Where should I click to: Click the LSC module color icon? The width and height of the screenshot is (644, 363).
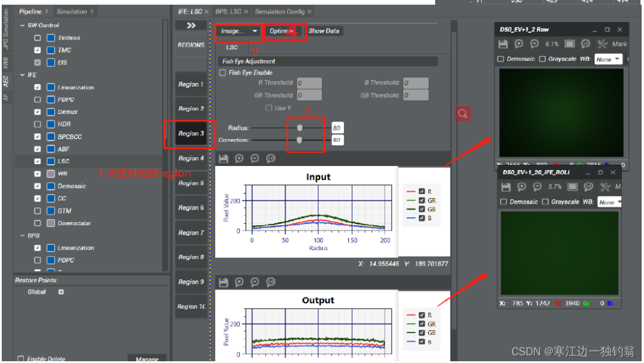tap(51, 161)
